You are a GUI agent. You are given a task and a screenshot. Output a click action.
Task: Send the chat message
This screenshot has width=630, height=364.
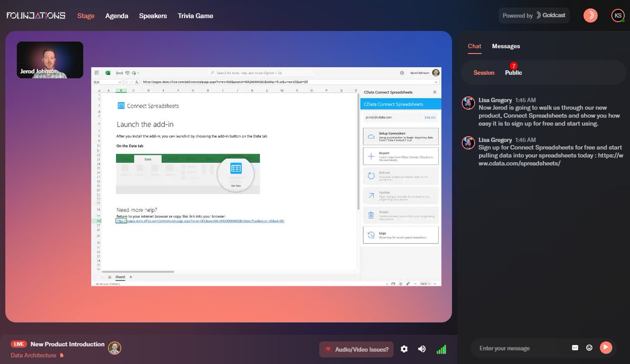606,347
